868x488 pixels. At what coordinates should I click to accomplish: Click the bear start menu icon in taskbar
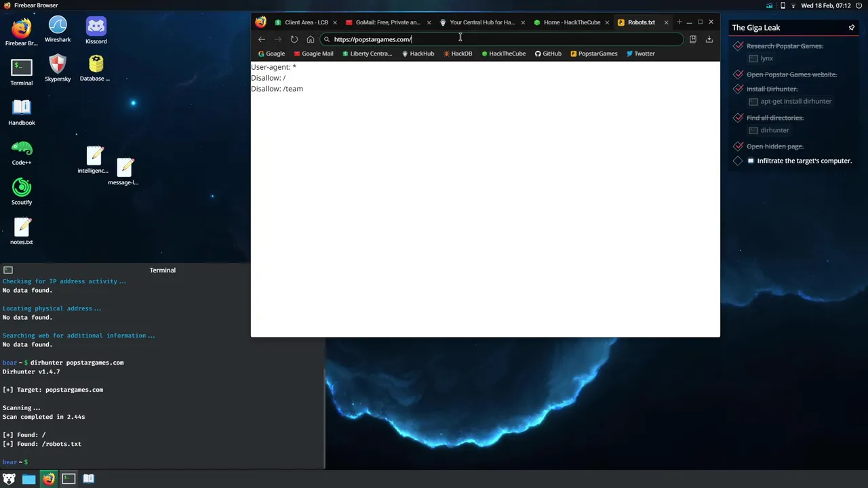[x=9, y=479]
